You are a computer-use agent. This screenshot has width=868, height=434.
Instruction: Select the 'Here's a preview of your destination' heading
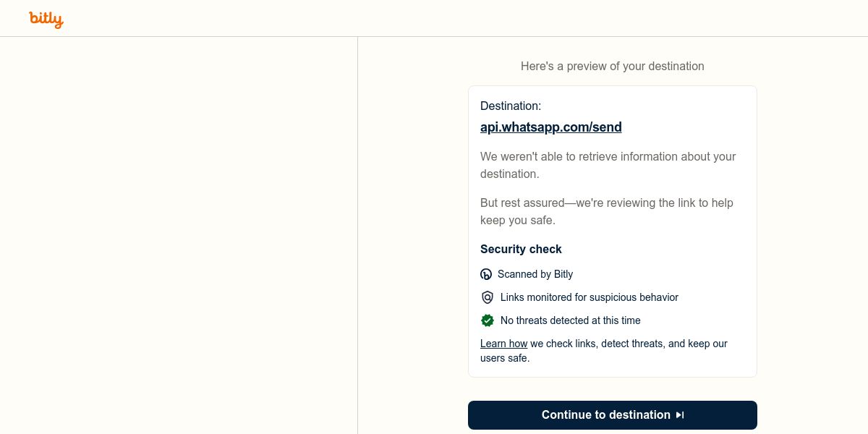613,66
